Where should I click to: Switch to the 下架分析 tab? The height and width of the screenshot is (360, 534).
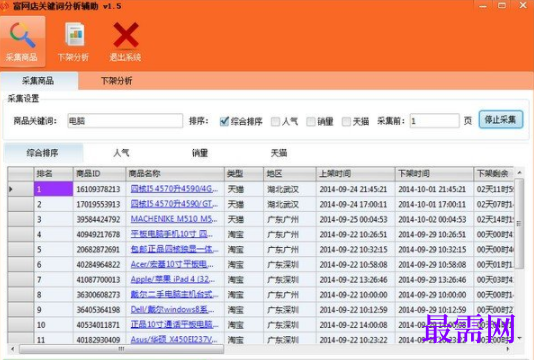click(116, 81)
